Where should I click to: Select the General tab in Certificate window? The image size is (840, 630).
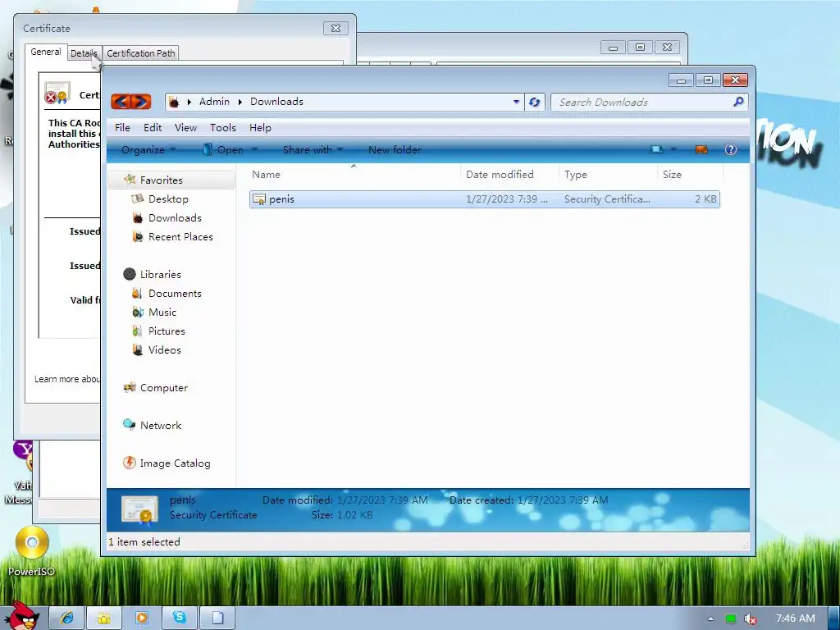[x=46, y=52]
